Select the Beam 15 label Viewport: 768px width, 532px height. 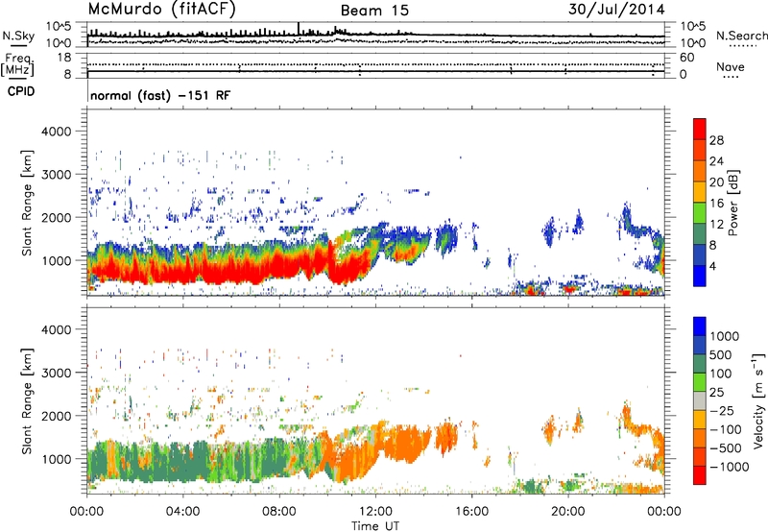click(x=374, y=11)
